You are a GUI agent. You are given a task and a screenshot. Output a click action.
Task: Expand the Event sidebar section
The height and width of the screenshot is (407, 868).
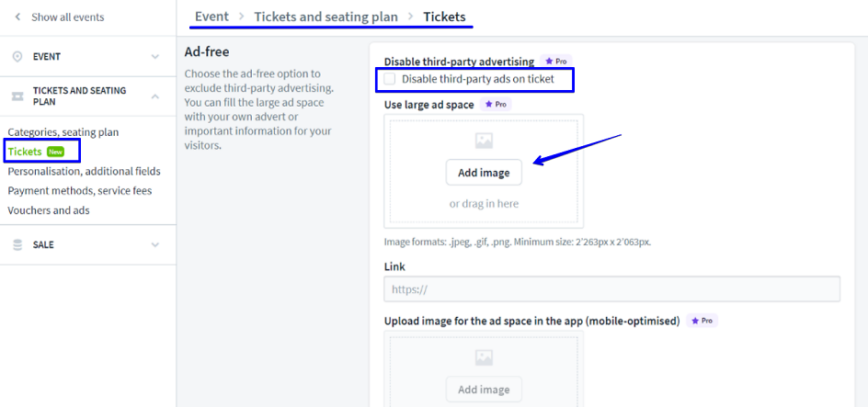point(154,57)
